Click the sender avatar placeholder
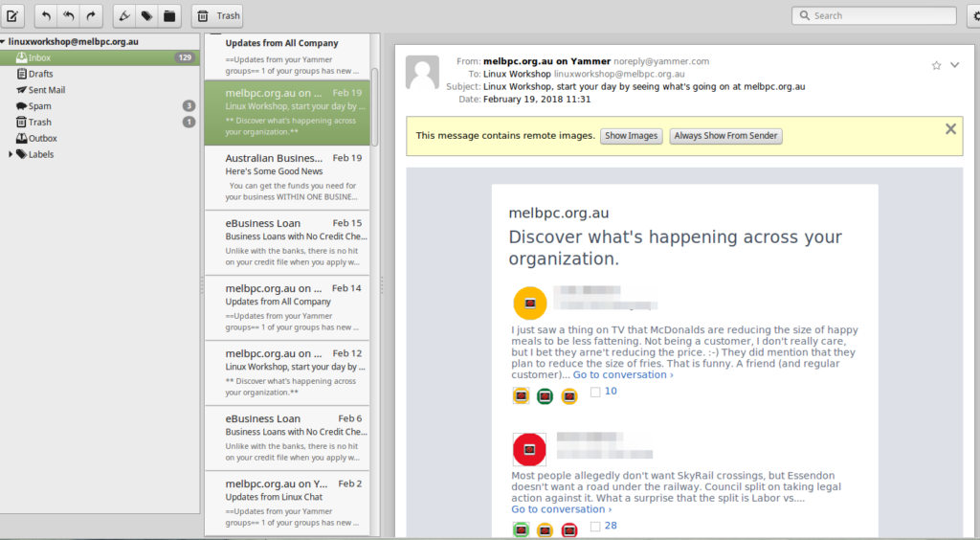 [422, 73]
